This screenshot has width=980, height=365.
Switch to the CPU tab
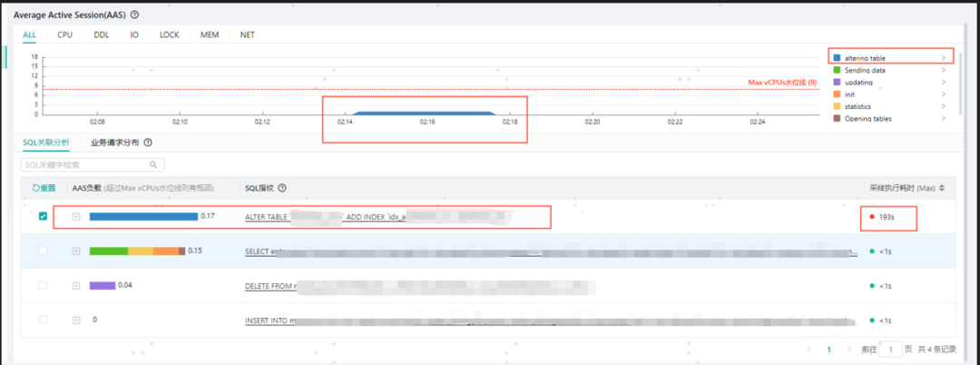tap(65, 35)
